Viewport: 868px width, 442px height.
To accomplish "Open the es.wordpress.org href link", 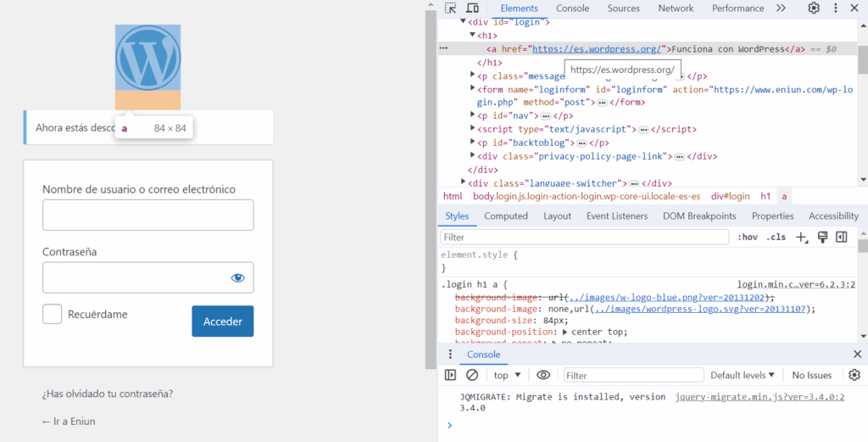I will [598, 48].
